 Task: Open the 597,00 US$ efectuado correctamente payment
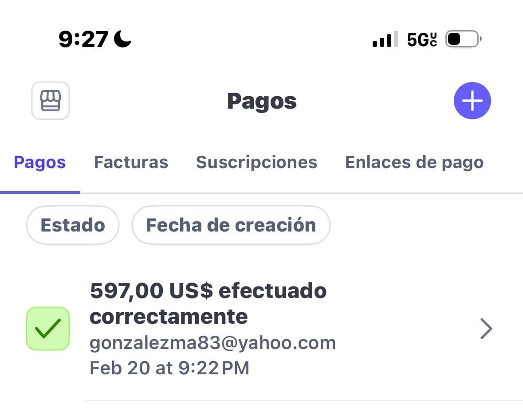(x=262, y=329)
